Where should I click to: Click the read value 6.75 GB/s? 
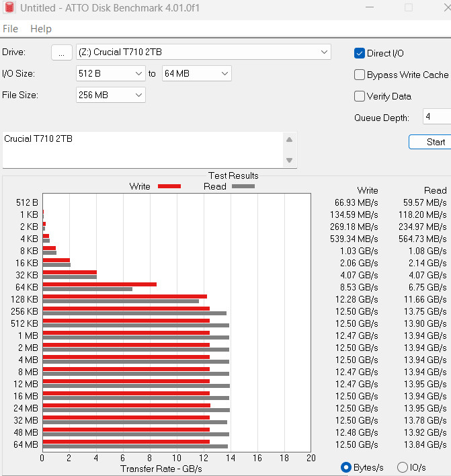tap(427, 287)
